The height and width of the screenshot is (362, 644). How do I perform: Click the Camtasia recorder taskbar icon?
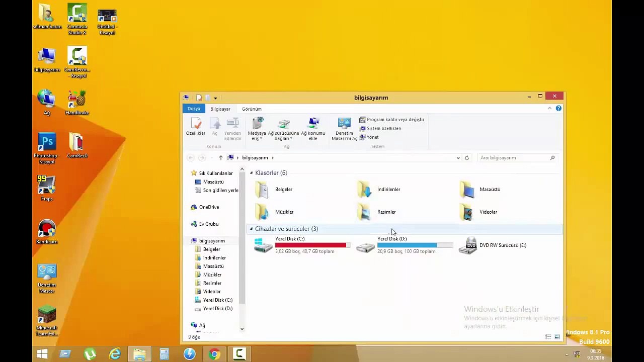click(239, 354)
